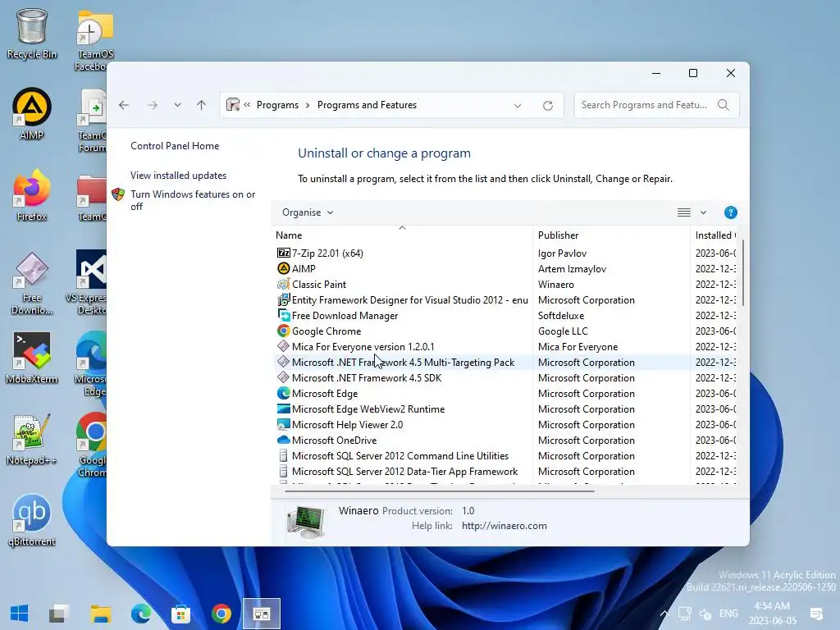Click Programs and Features breadcrumb
Screen dimensions: 840x630
(x=367, y=105)
